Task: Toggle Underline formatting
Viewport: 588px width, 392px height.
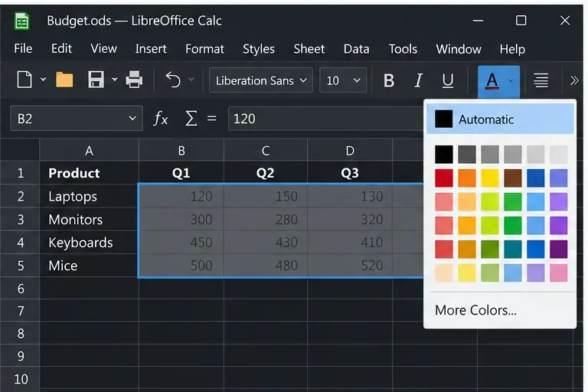Action: point(447,80)
